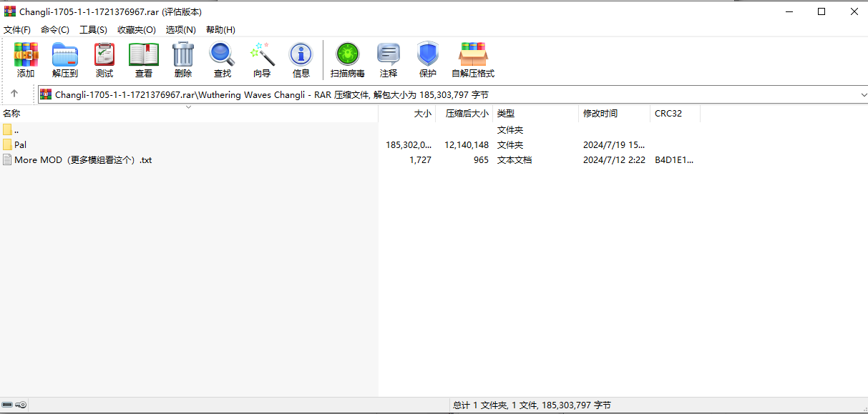Sort by the 修改时间 column header
The height and width of the screenshot is (414, 868).
pyautogui.click(x=615, y=113)
